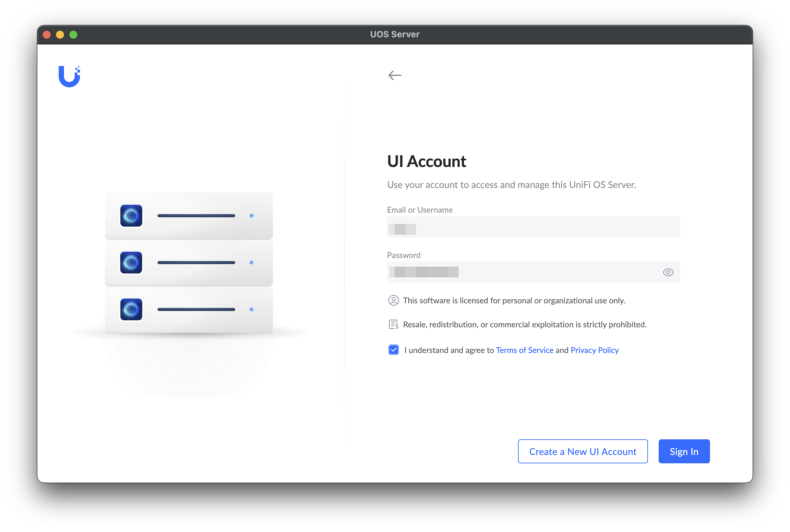Minimize window with the yellow button
This screenshot has height=532, width=790.
click(60, 35)
